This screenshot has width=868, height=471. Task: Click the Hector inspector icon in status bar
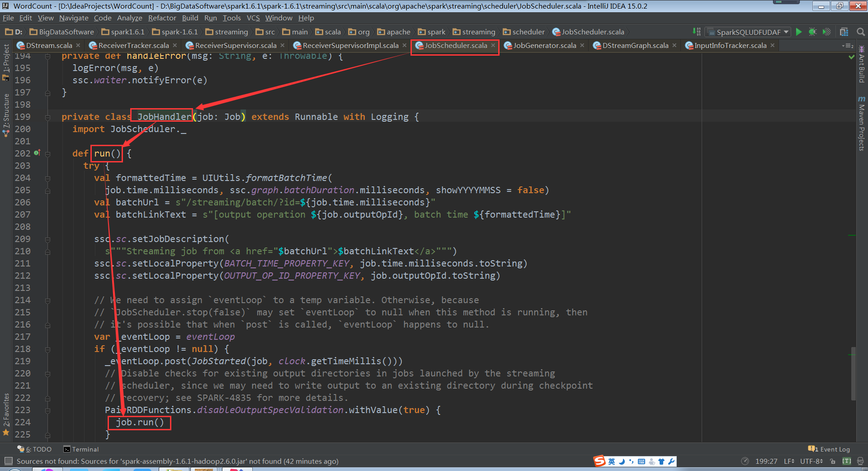pos(860,461)
